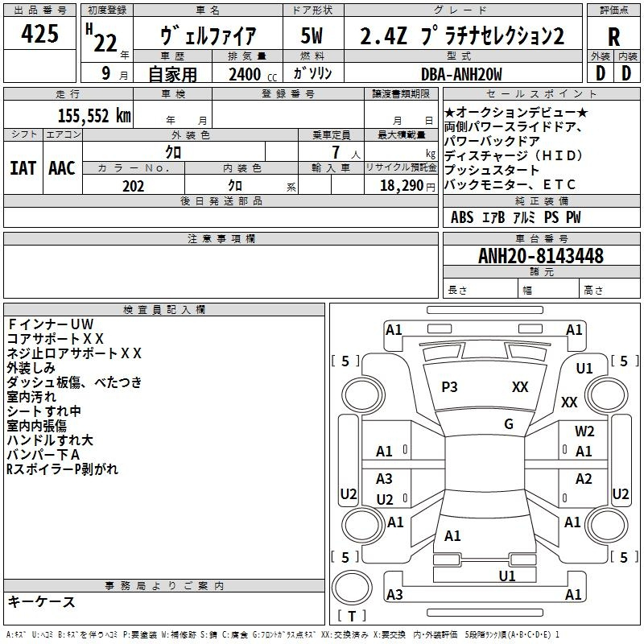Viewport: 644px width, 644px height.
Task: Click the 譲渡書類期限 header label
Action: coord(401,93)
